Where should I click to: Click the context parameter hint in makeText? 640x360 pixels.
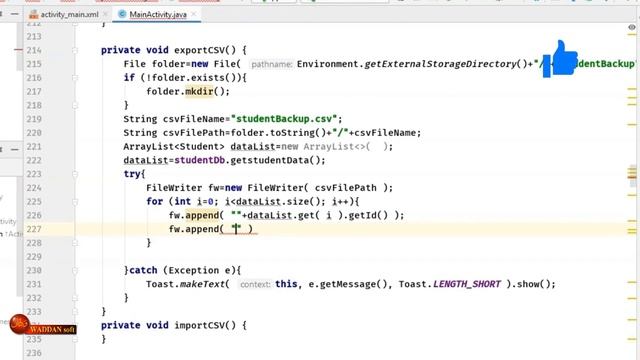pyautogui.click(x=255, y=284)
